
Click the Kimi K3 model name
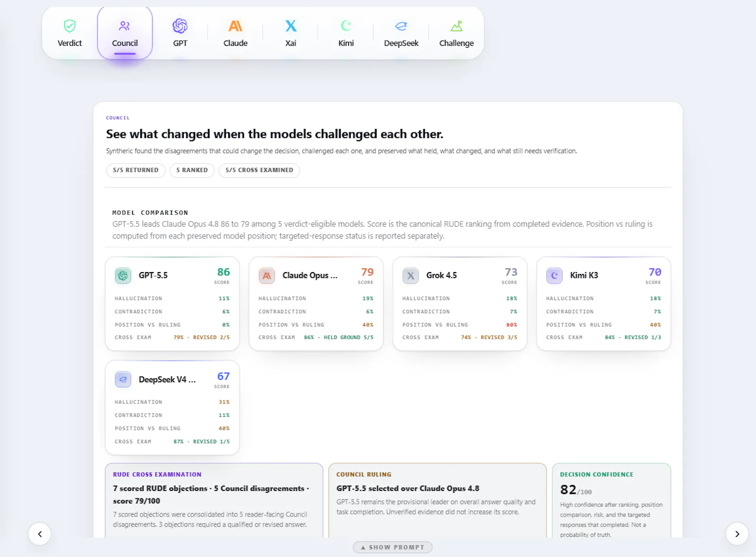click(584, 275)
